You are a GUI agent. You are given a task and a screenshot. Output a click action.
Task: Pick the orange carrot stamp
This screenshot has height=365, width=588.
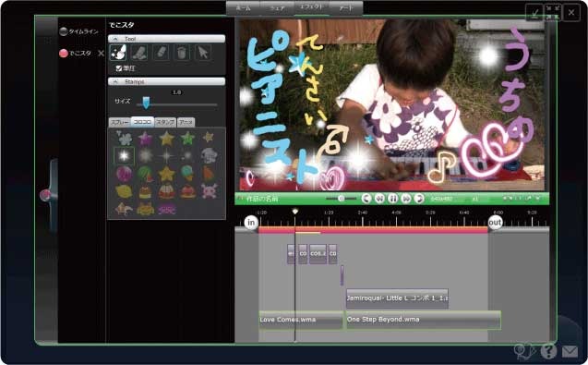click(x=209, y=174)
